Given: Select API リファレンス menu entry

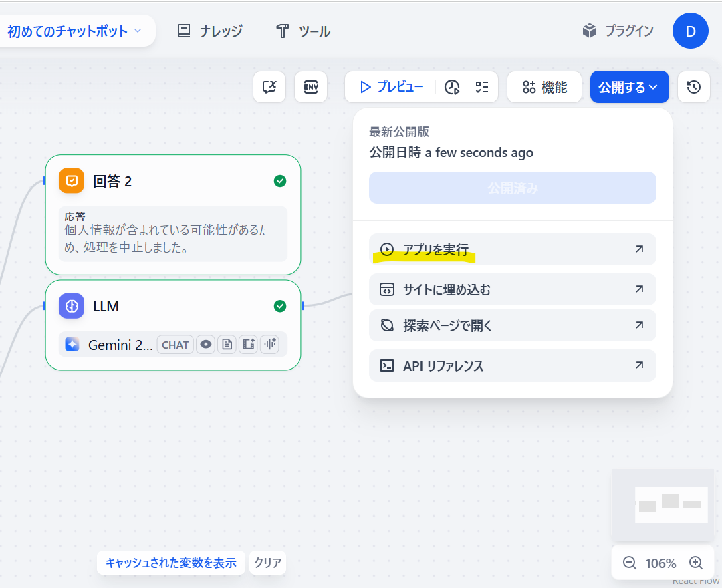Looking at the screenshot, I should [x=513, y=365].
